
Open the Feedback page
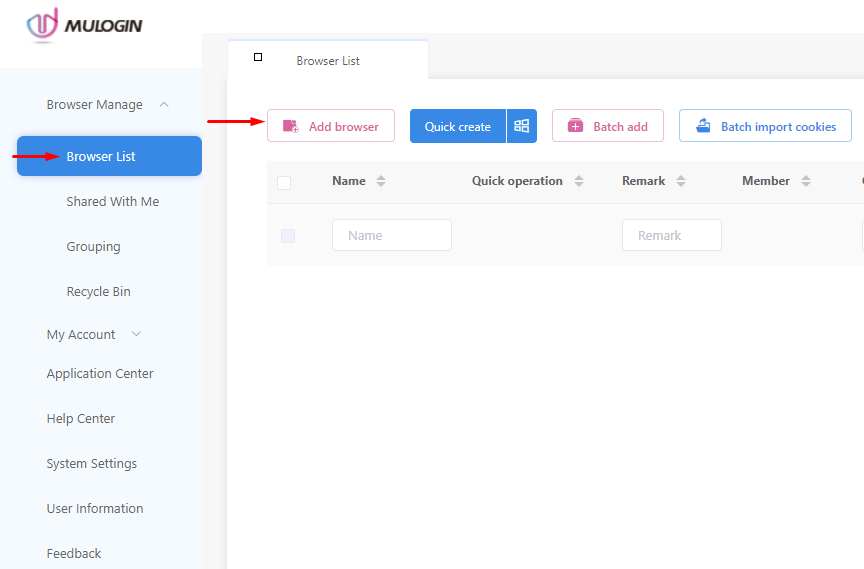click(74, 554)
